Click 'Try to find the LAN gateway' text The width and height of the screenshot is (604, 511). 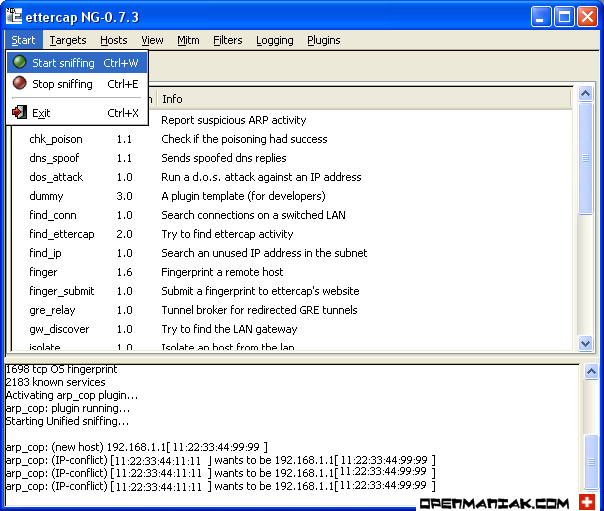(229, 329)
